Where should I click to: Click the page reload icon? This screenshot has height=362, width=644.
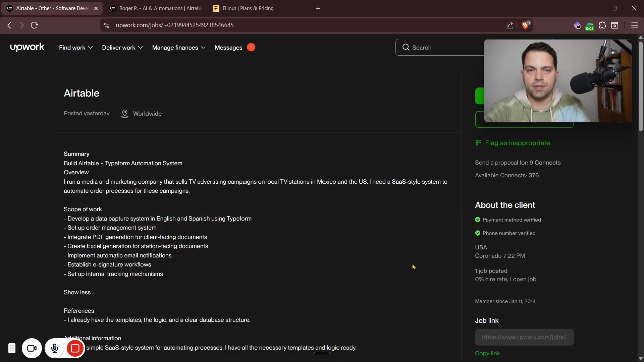tap(34, 25)
